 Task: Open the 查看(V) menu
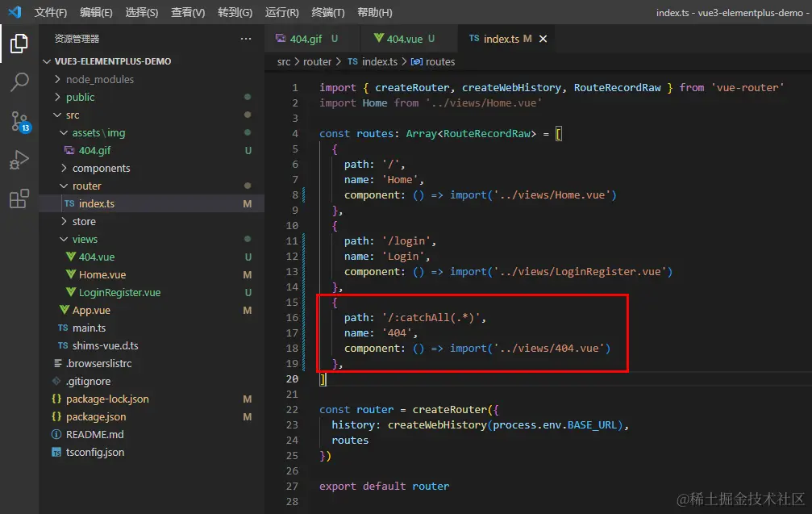188,12
